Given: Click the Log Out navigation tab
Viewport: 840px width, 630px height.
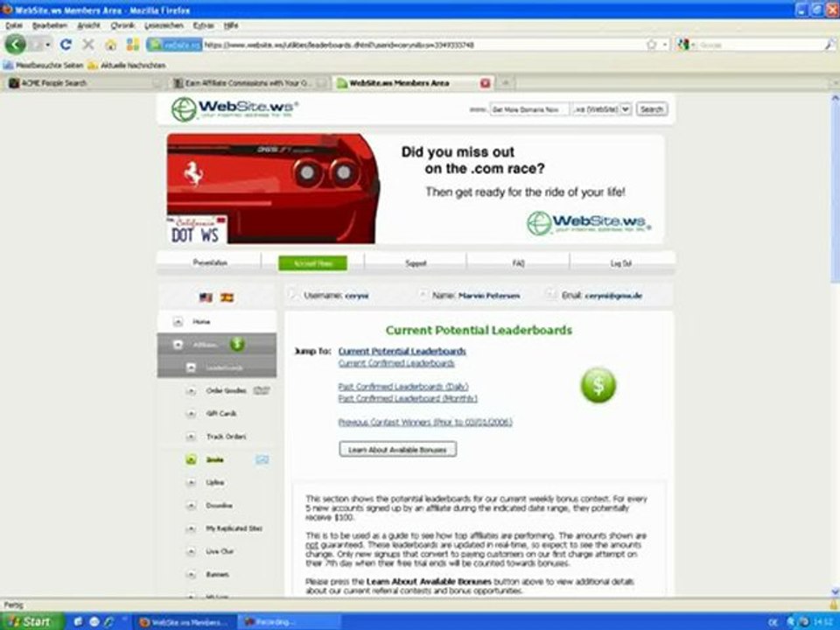Looking at the screenshot, I should click(621, 263).
